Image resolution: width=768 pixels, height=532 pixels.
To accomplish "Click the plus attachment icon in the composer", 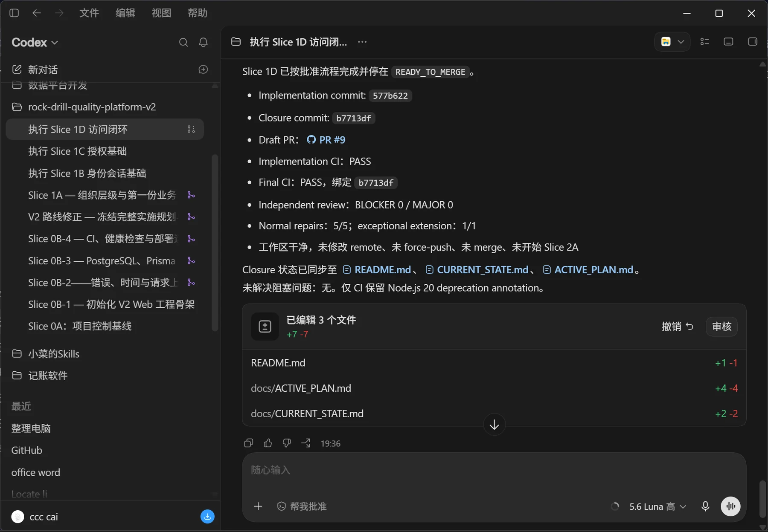I will click(258, 506).
